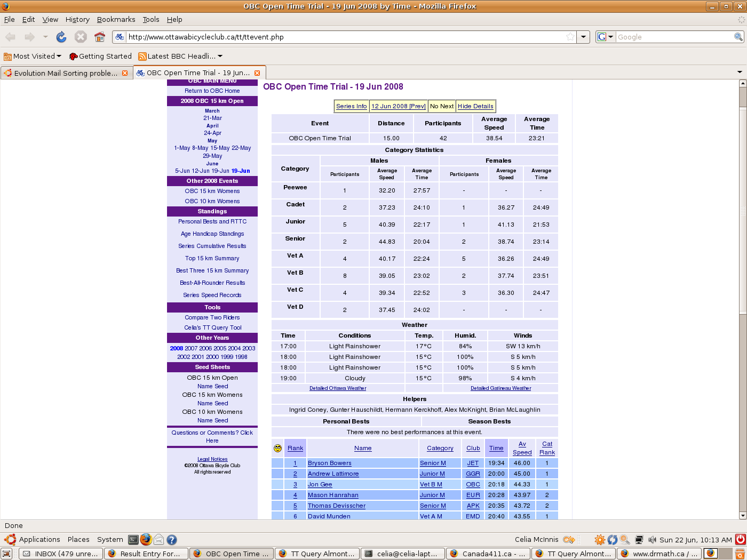This screenshot has width=747, height=560.
Task: Click the Google search input field
Action: (x=674, y=37)
